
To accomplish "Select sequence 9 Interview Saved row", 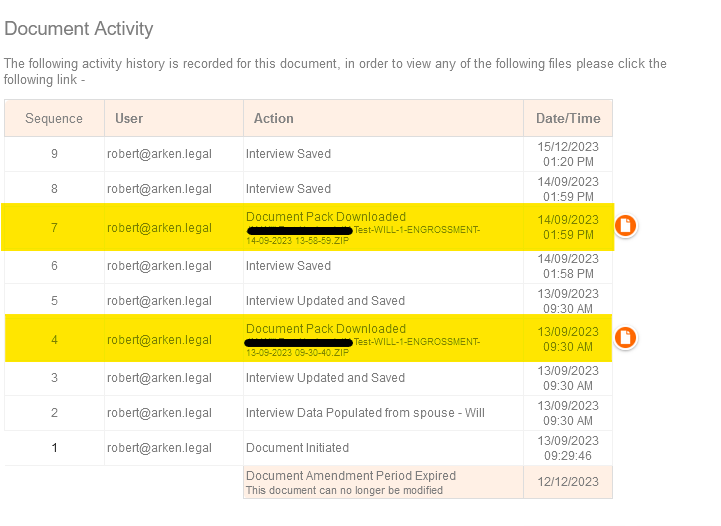I will (x=288, y=154).
